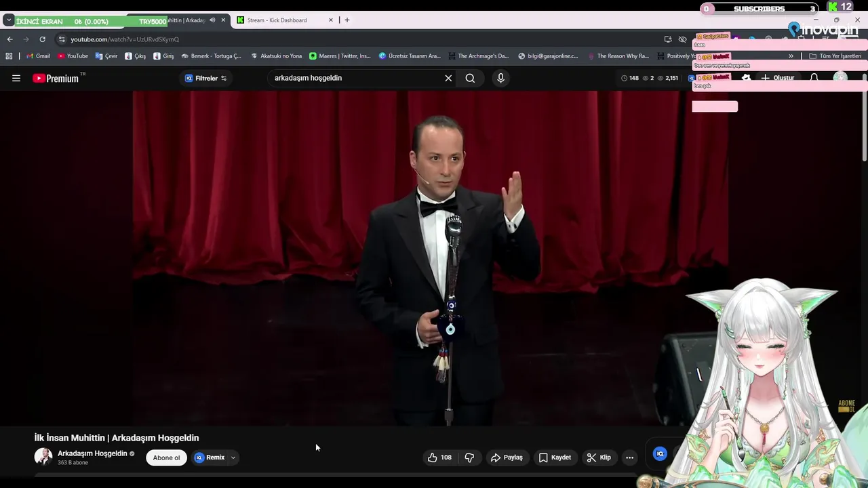Open the Çıkış bookmark
This screenshot has width=868, height=488.
click(136, 56)
